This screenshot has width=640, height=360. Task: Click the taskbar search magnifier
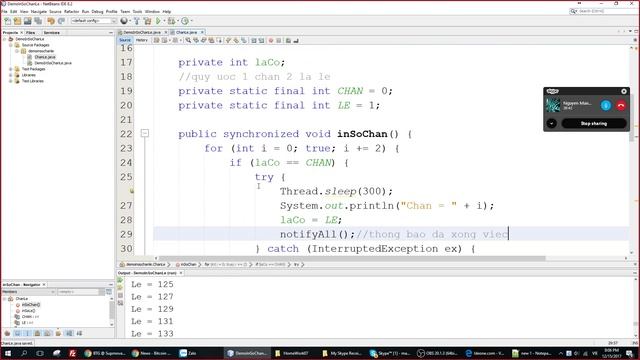(24, 353)
